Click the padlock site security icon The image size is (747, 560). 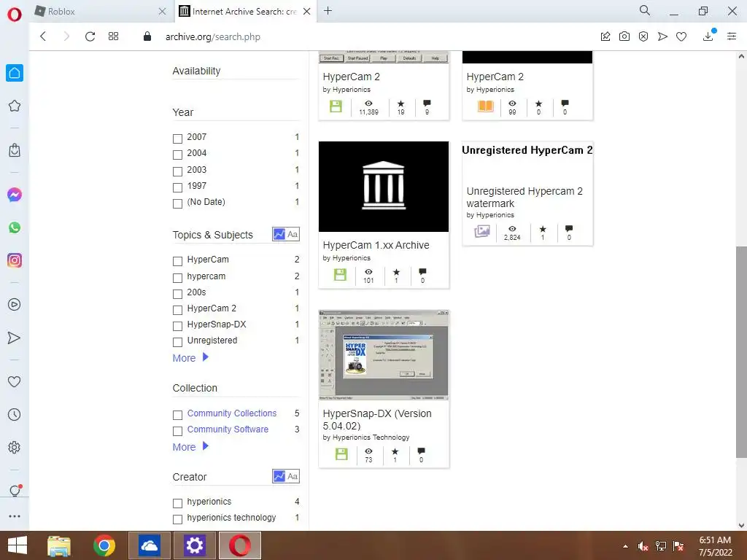point(147,36)
